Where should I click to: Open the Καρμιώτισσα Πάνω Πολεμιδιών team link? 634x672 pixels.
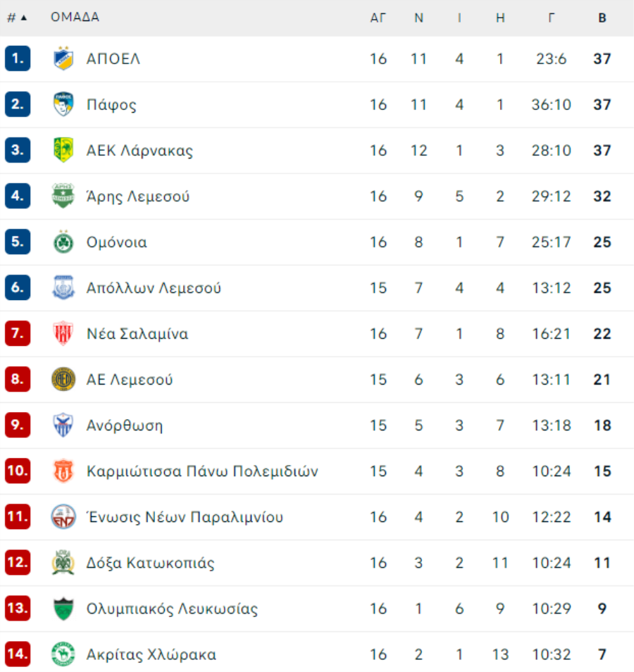point(202,471)
